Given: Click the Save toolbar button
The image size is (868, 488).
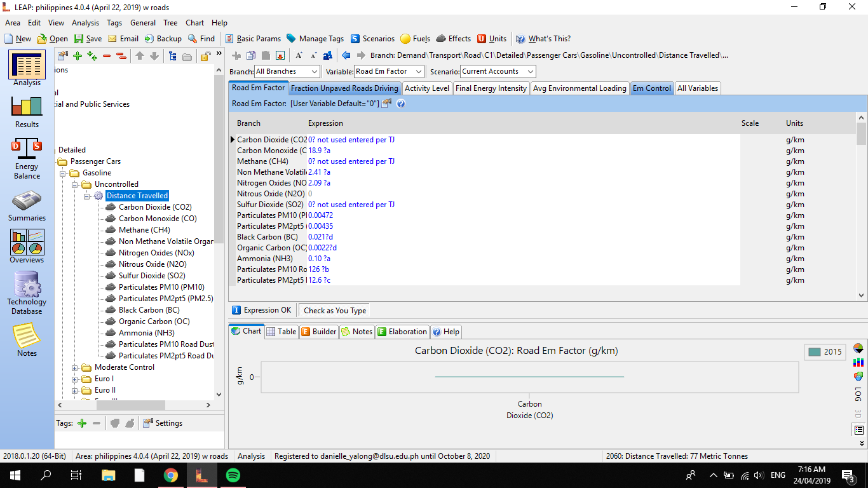Looking at the screenshot, I should point(87,39).
